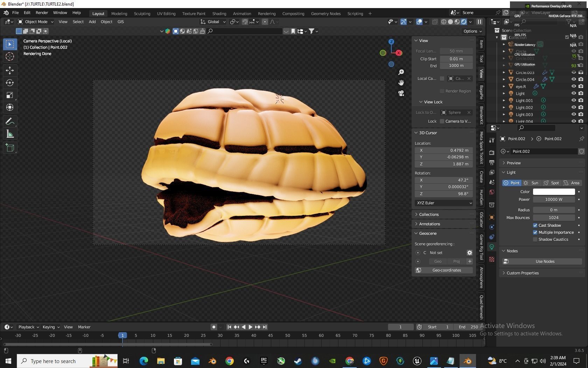Screen dimensions: 588x368
Task: Expand the Custom Properties panel
Action: point(523,273)
